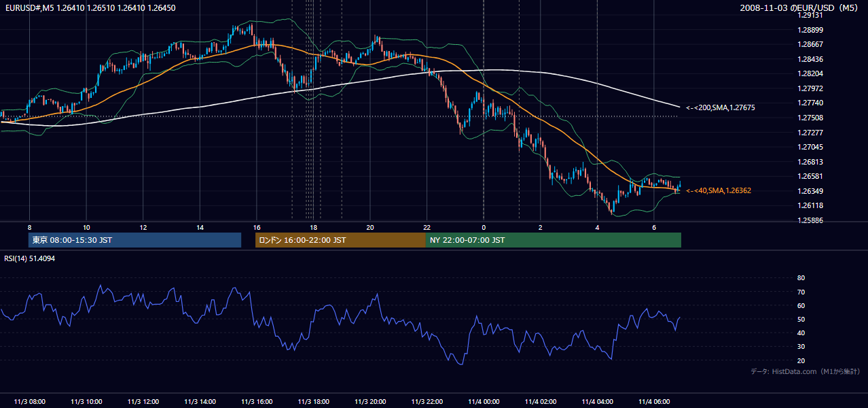Click the 11/3 22:00 timestamp on bottom axis
This screenshot has width=868, height=408.
427,401
